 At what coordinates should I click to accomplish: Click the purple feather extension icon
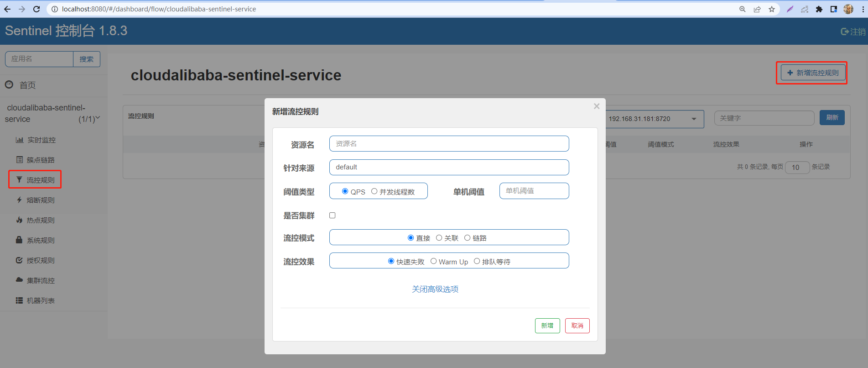tap(790, 9)
